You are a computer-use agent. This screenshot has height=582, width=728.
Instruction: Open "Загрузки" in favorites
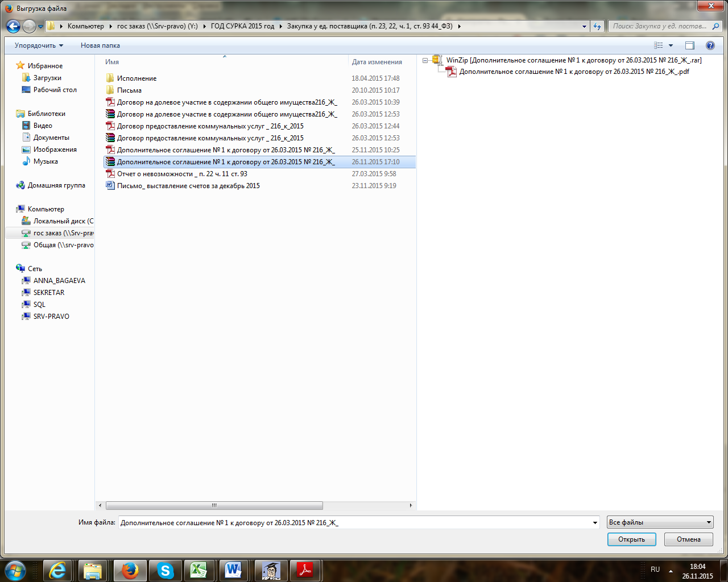coord(47,78)
